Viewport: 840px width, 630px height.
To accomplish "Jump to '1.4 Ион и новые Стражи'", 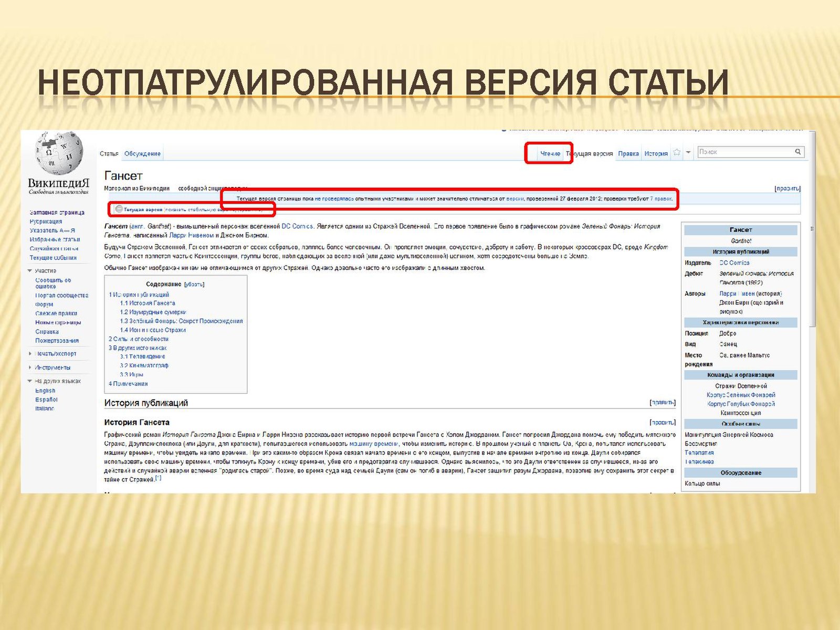I will (153, 330).
